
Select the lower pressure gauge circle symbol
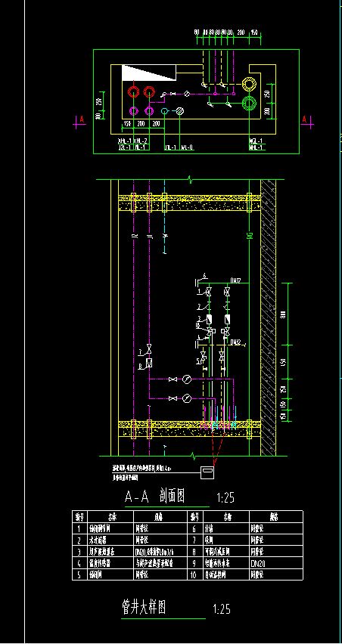click(x=187, y=398)
